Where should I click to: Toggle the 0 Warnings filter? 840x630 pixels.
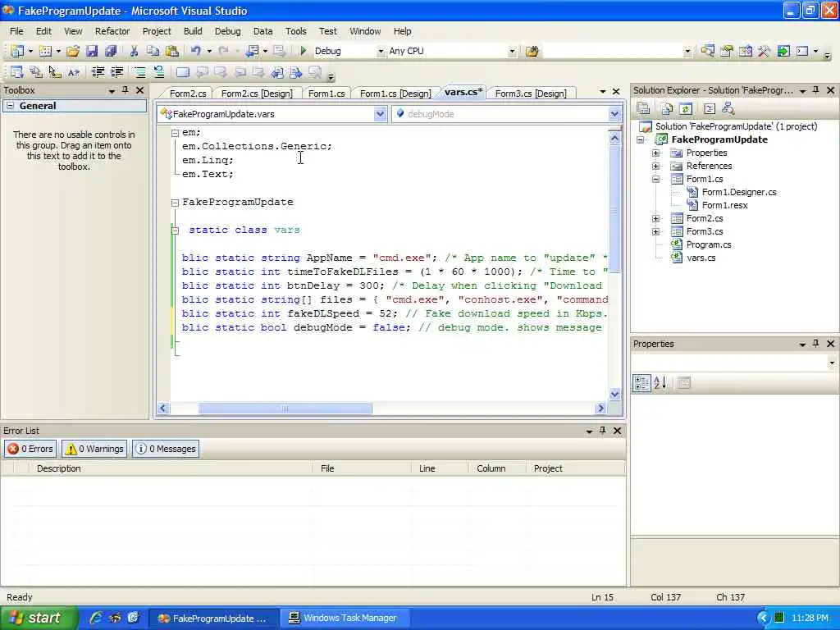94,449
